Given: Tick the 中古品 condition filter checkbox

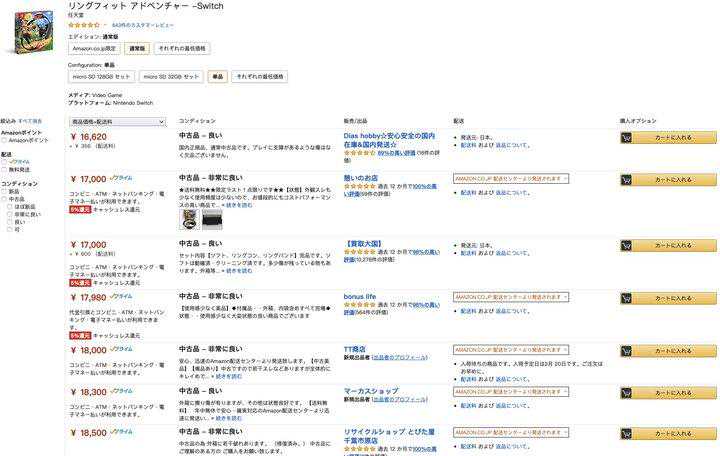Looking at the screenshot, I should pyautogui.click(x=5, y=199).
